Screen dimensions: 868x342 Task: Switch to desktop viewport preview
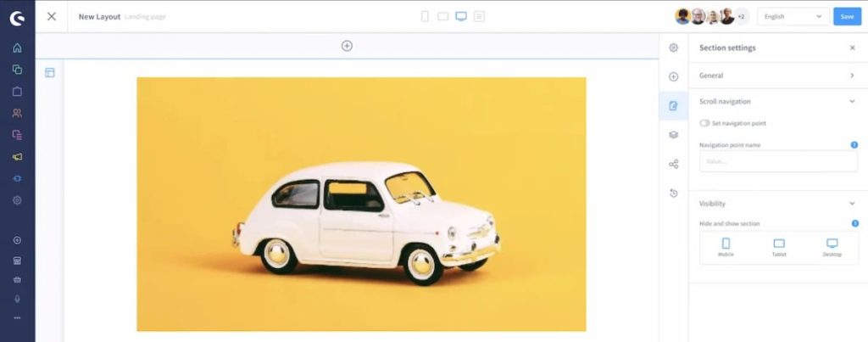461,16
